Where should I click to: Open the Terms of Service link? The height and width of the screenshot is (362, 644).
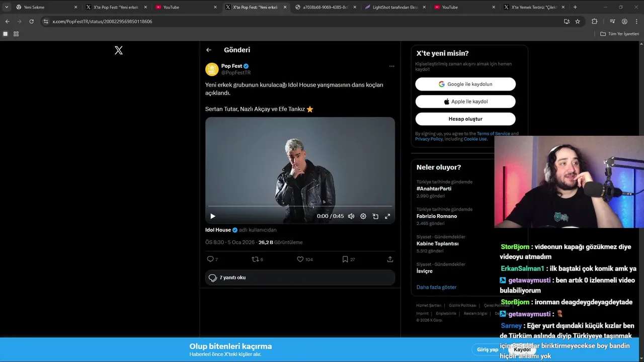coord(493,134)
